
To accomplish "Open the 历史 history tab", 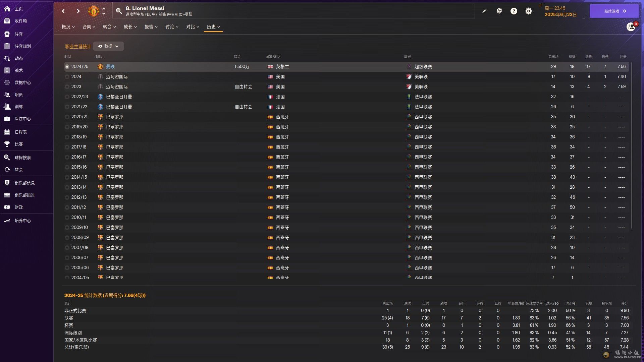I will coord(213,27).
